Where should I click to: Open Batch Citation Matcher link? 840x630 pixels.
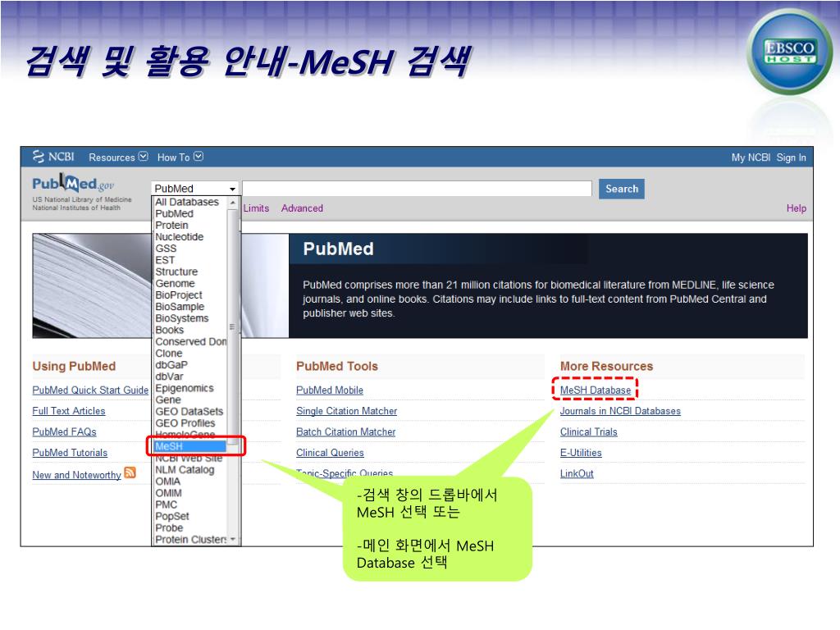[345, 431]
